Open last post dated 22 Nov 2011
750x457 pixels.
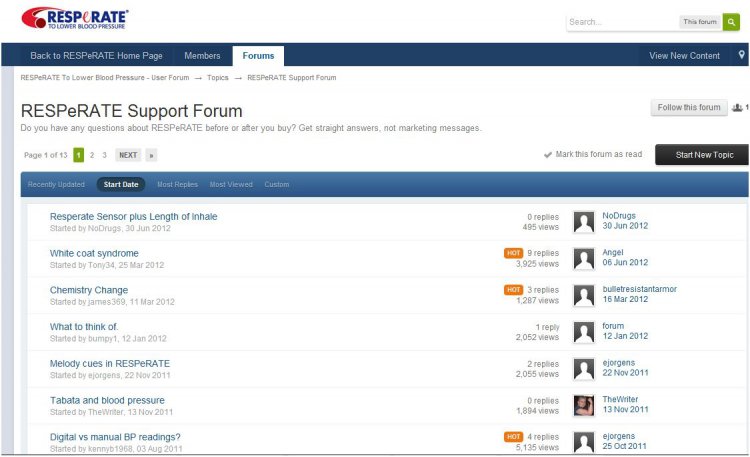point(625,373)
